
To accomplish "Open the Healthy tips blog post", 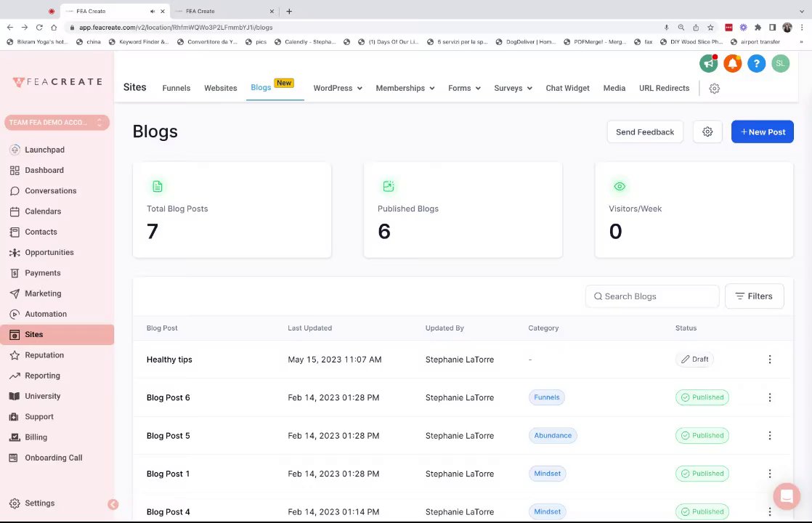I will click(169, 360).
